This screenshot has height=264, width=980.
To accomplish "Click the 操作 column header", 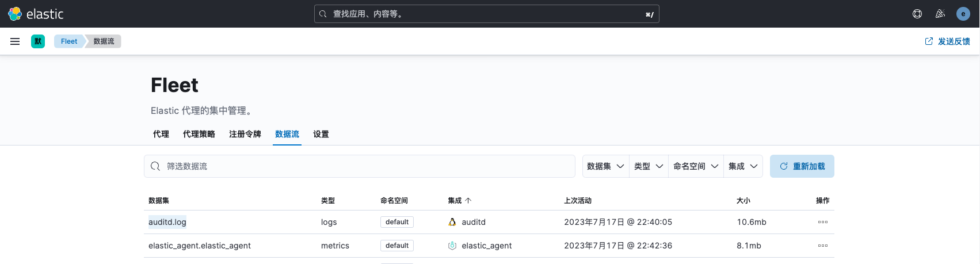I will (823, 201).
